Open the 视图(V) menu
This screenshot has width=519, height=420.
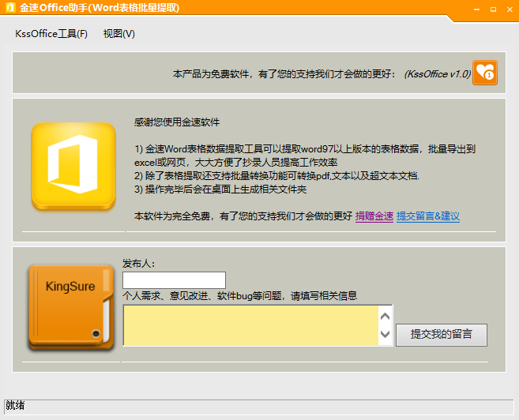point(118,34)
